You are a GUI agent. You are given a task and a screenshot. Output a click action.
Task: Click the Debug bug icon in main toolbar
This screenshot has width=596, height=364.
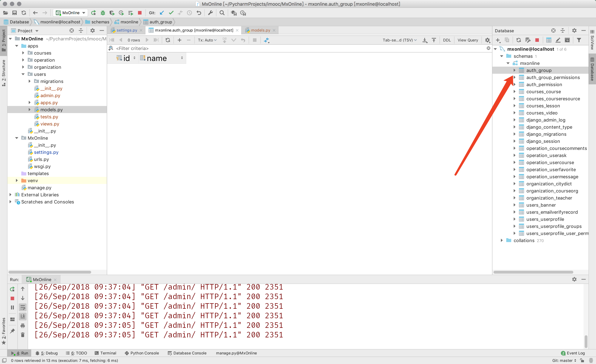pyautogui.click(x=103, y=13)
